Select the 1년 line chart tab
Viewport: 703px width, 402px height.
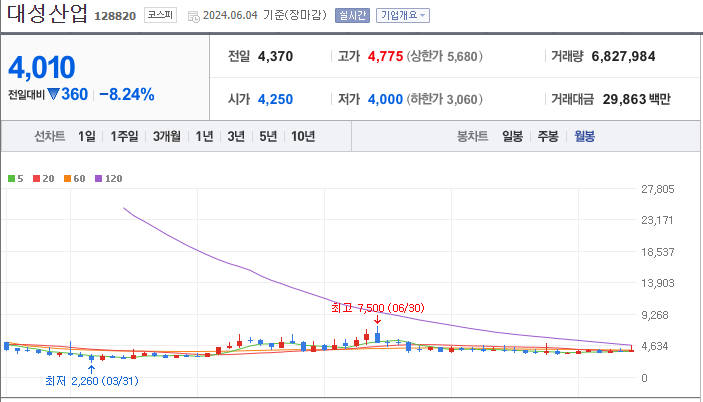[204, 136]
